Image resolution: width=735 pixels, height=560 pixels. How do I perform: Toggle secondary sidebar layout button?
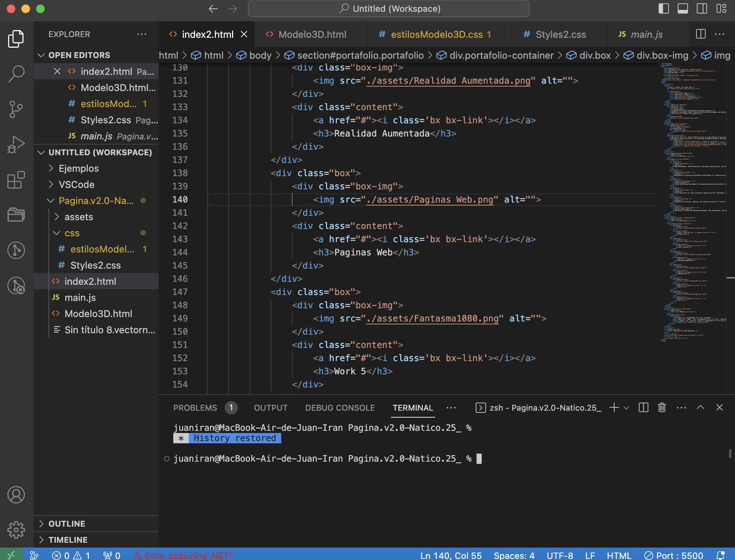[x=702, y=8]
